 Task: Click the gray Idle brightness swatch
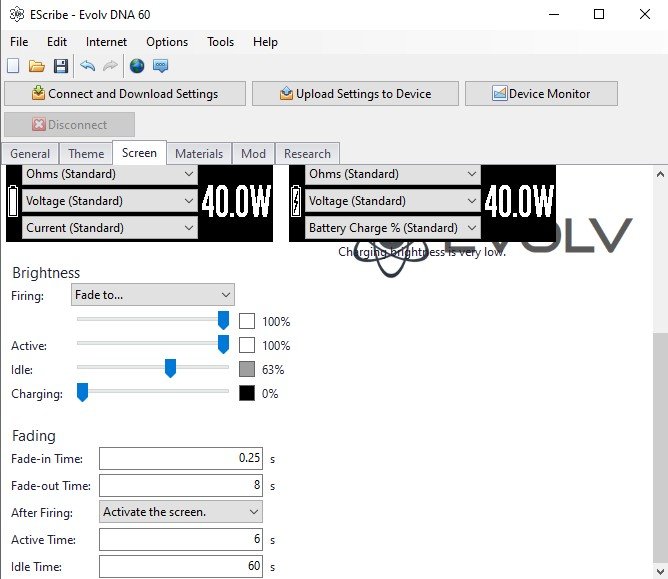tap(247, 369)
